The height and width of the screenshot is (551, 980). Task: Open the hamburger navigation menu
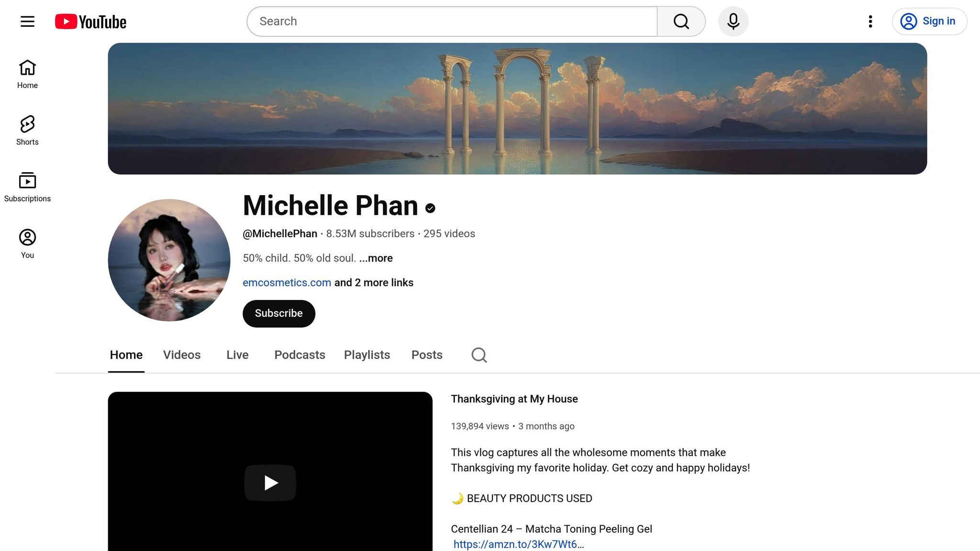[x=27, y=21]
